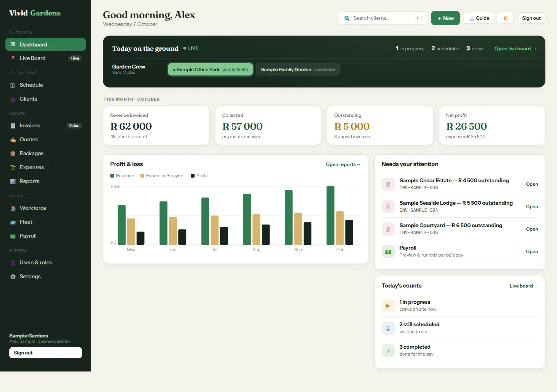Click the notification bell icon
Viewport: 557px width, 392px height.
[506, 18]
